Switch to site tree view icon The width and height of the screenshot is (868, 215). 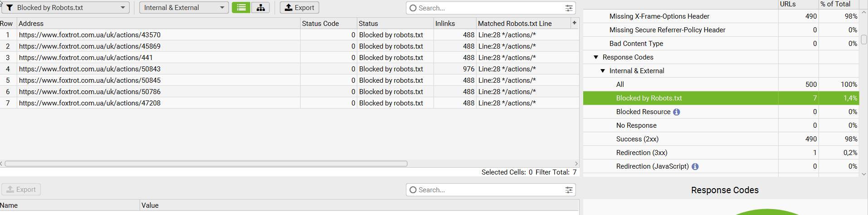(260, 8)
